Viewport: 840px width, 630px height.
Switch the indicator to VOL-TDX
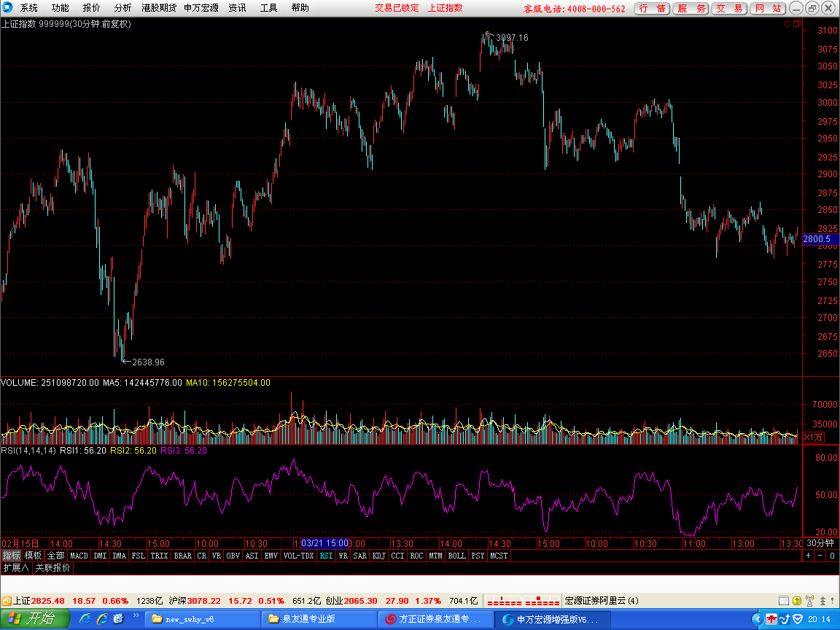298,556
